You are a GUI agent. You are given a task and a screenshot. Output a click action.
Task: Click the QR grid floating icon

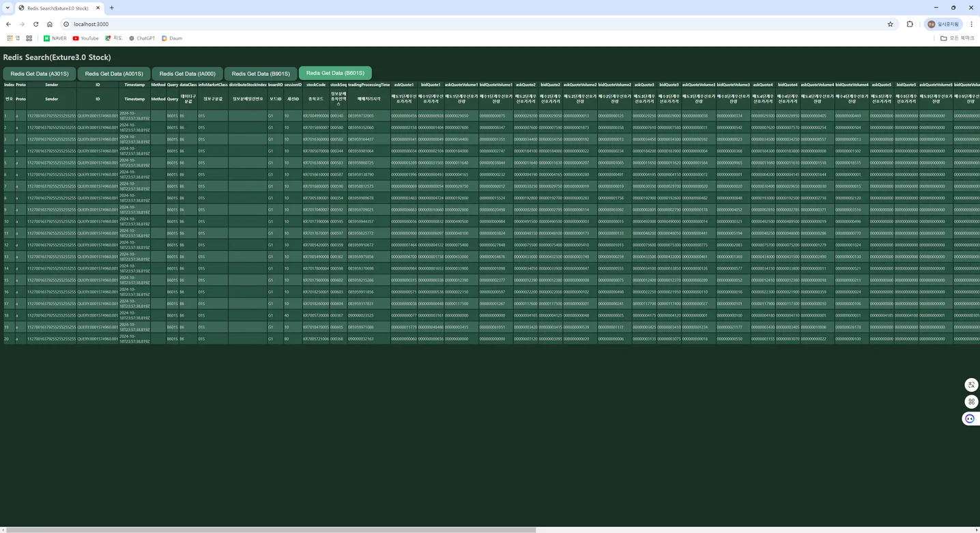pyautogui.click(x=971, y=401)
